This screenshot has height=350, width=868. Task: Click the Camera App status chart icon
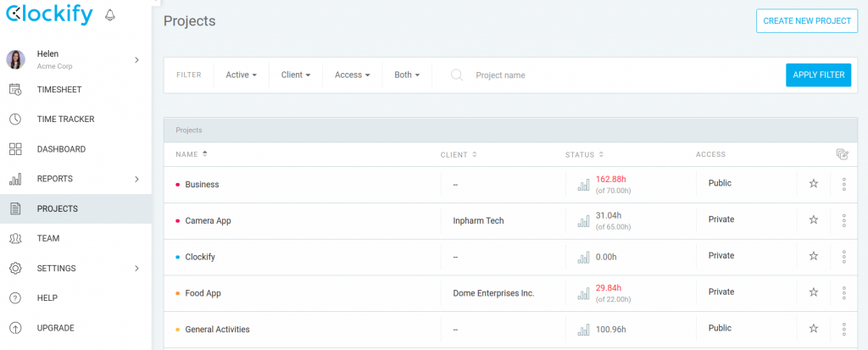tap(583, 221)
